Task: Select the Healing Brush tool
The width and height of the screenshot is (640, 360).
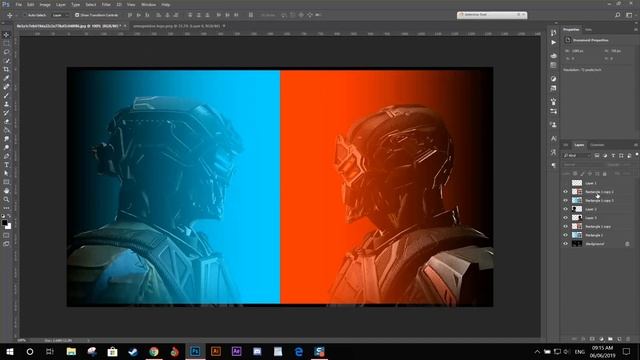Action: [x=6, y=87]
